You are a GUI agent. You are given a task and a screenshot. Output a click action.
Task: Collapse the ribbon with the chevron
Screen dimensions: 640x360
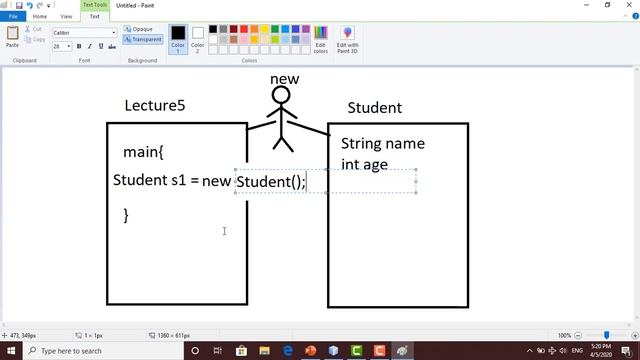point(625,16)
